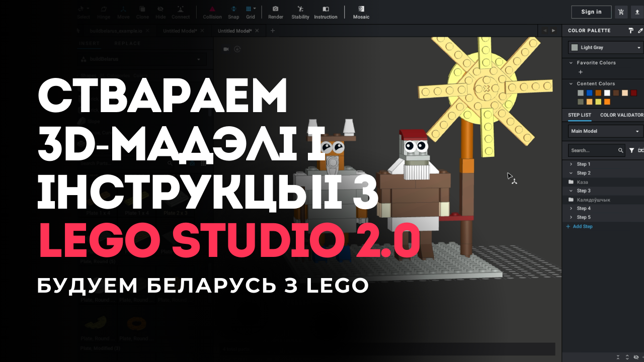
Task: Expand Step 1 in step list
Action: click(571, 164)
